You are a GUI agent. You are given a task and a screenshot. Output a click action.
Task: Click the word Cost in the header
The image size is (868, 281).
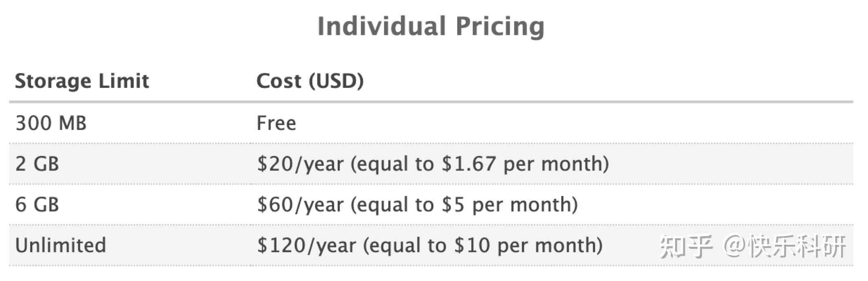click(x=279, y=81)
